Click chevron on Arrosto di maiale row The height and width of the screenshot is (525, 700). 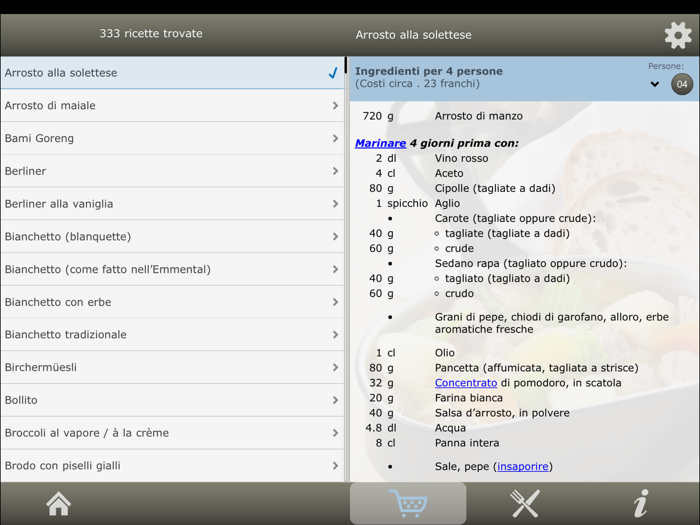pyautogui.click(x=335, y=105)
